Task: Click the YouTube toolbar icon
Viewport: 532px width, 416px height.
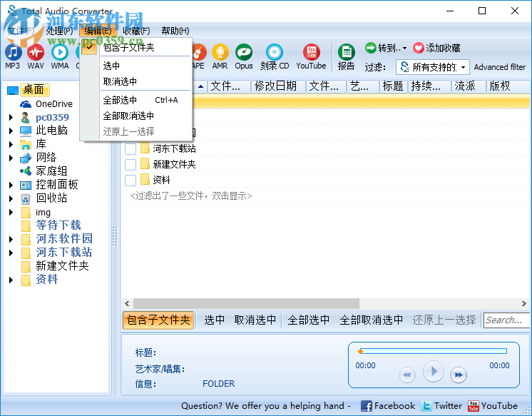Action: pos(311,56)
